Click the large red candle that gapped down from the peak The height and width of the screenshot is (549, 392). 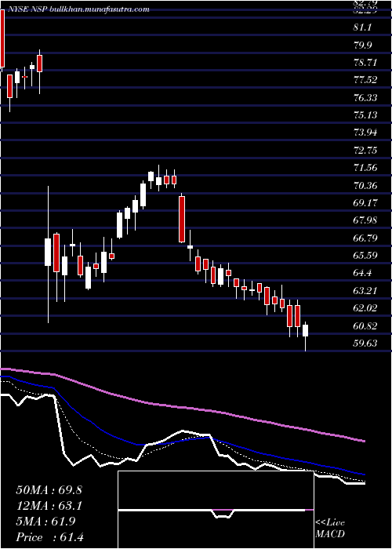[x=182, y=219]
